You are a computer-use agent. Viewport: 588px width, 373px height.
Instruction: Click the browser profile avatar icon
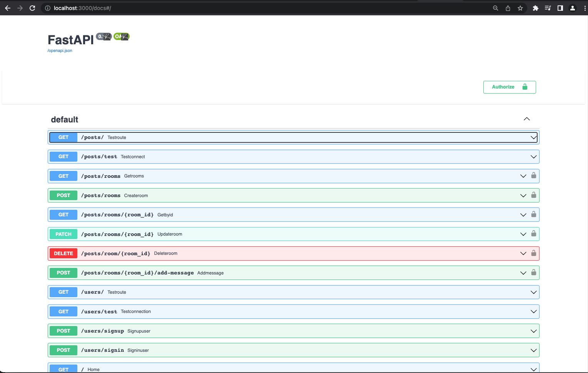pyautogui.click(x=572, y=8)
